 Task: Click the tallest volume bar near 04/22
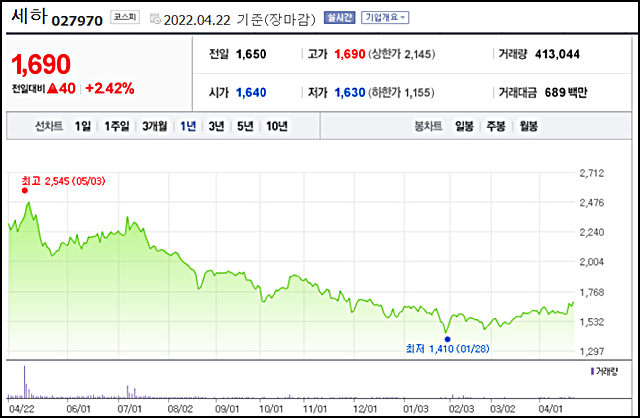[24, 382]
